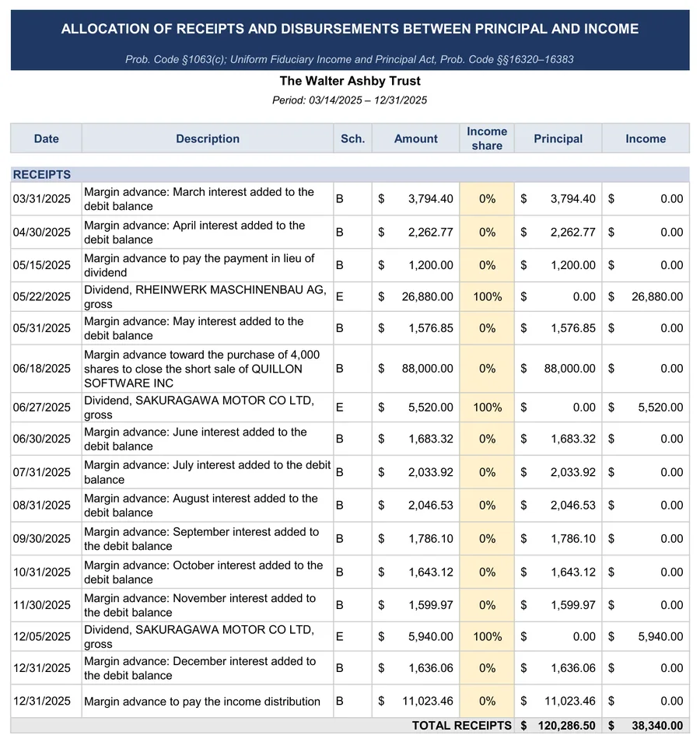This screenshot has width=700, height=735.
Task: Click the August interest margin advance description
Action: (x=201, y=506)
